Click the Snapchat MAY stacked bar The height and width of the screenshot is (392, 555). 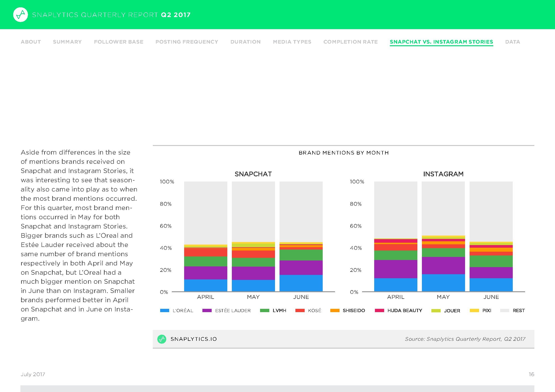253,236
